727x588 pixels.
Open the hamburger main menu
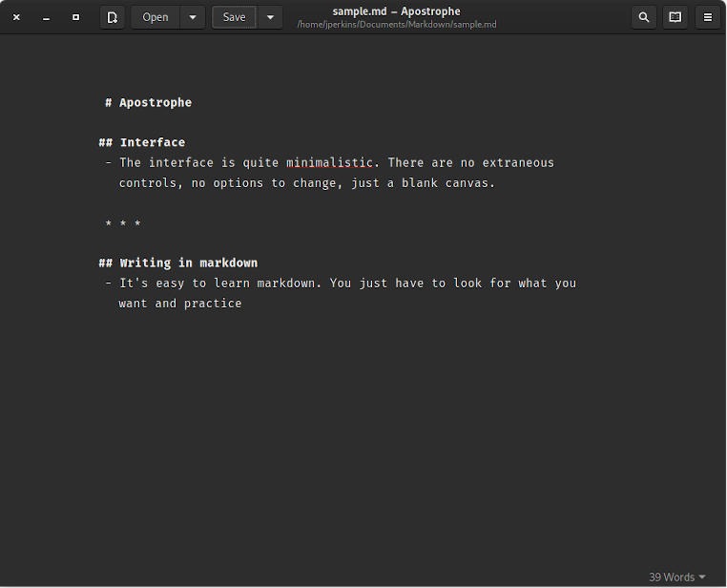point(707,17)
